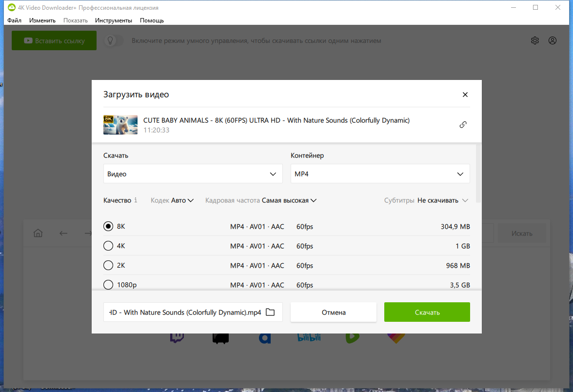
Task: Click the 304,9 MB size value
Action: (455, 227)
